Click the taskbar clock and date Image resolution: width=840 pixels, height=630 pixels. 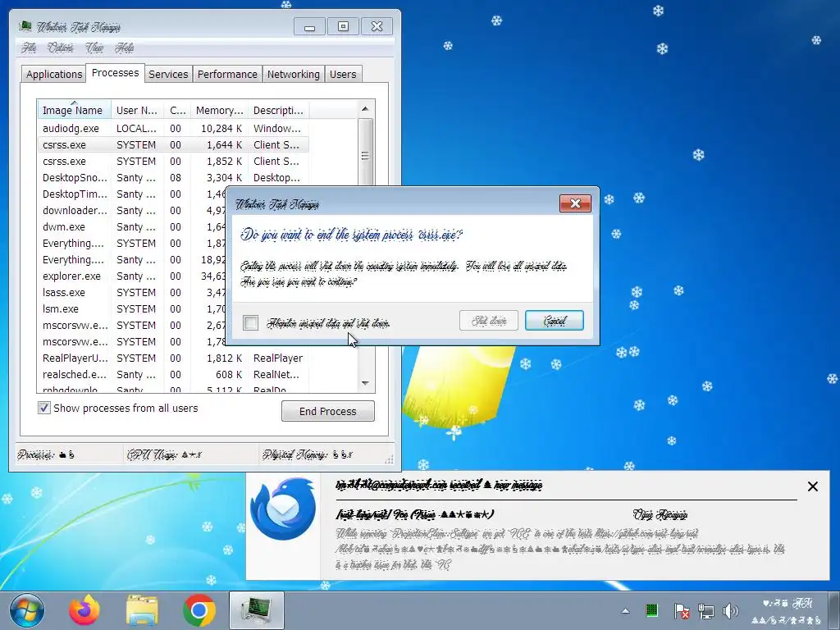click(787, 611)
